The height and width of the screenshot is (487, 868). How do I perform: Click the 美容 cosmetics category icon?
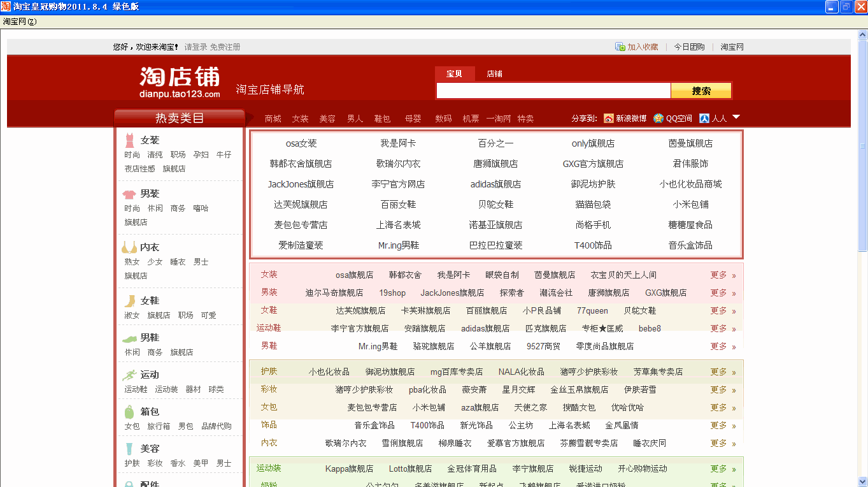(129, 449)
